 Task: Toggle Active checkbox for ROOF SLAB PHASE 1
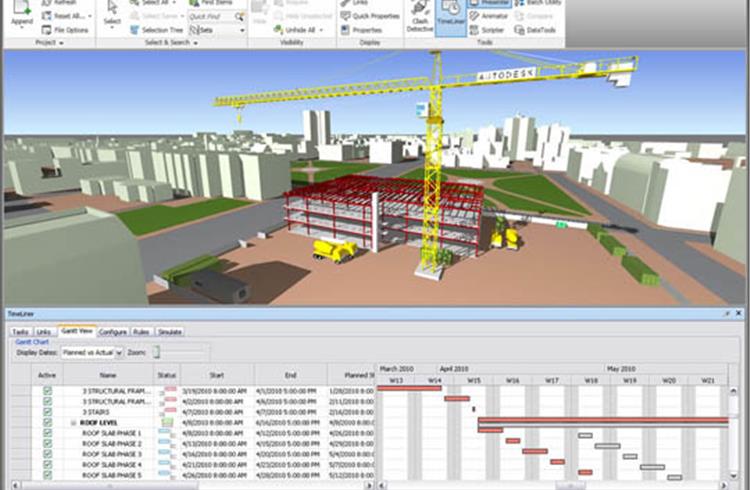click(47, 433)
